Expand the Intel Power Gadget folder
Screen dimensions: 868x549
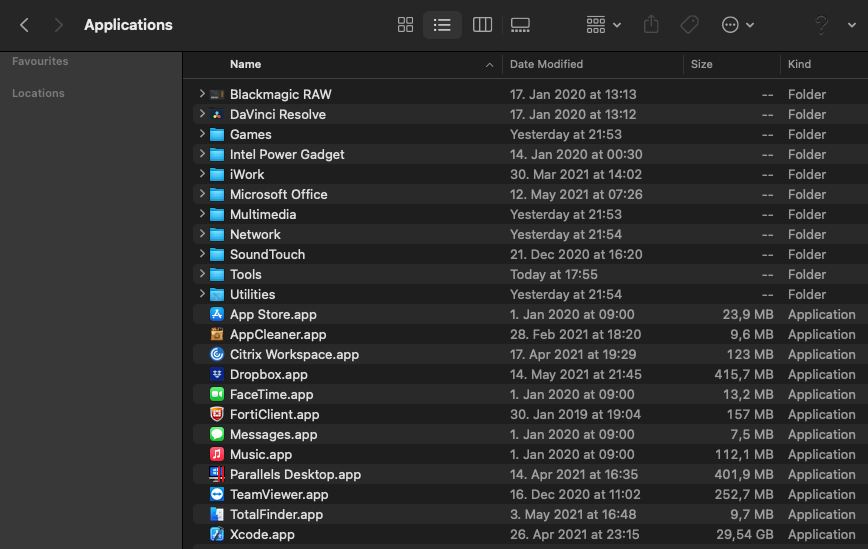click(x=202, y=154)
